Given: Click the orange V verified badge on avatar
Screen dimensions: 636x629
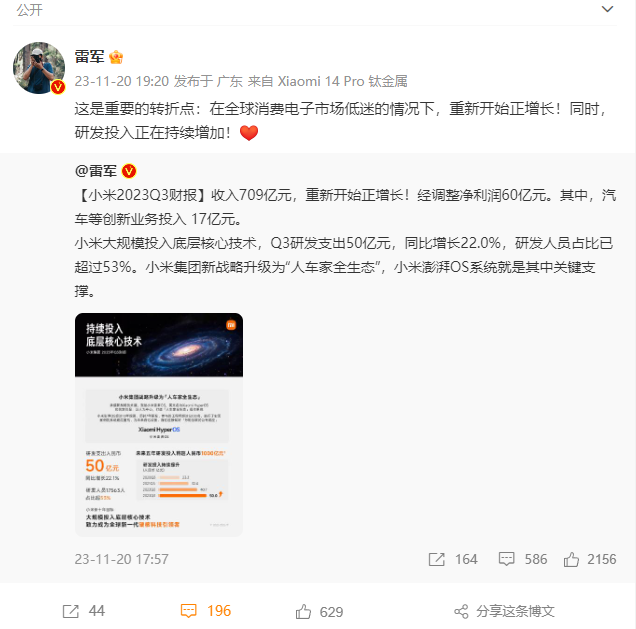Looking at the screenshot, I should click(58, 86).
